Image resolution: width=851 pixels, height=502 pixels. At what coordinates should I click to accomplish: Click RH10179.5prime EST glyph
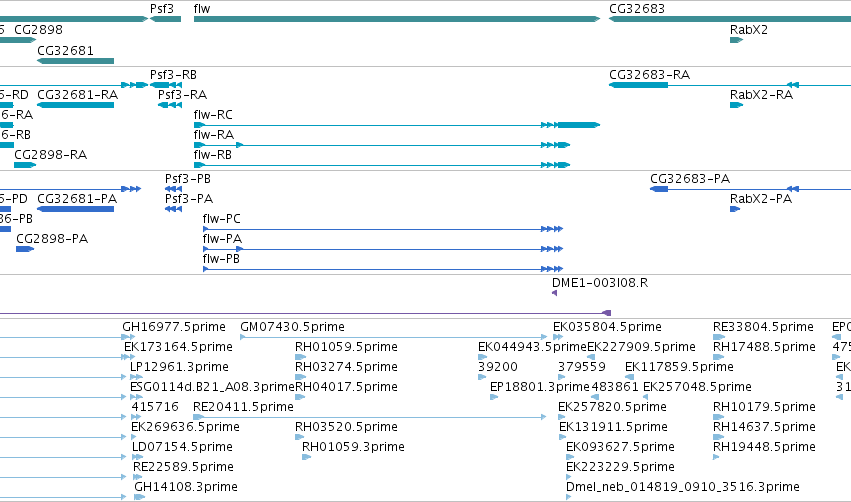719,417
